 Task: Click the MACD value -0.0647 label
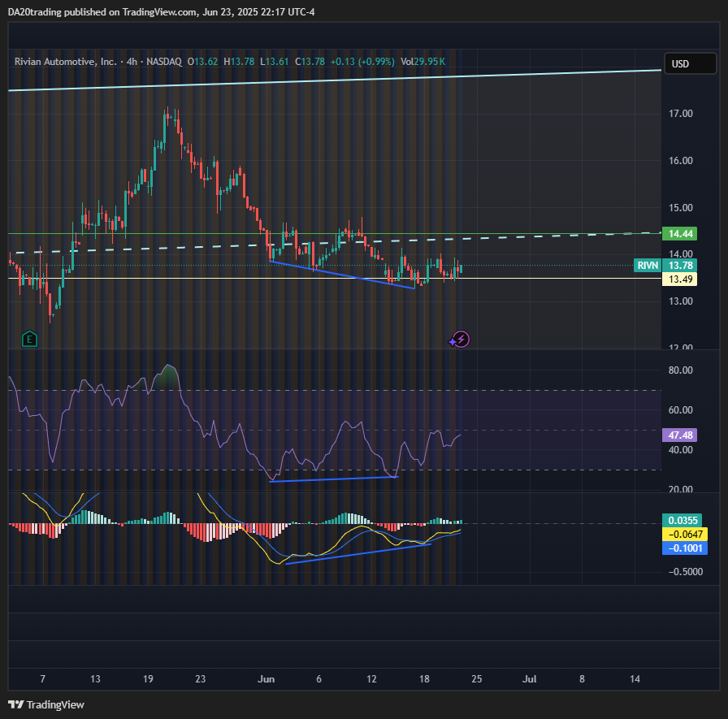685,535
